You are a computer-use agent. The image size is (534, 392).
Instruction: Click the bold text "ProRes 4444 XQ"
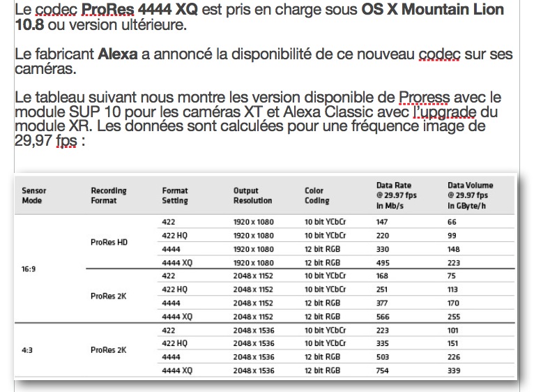click(x=139, y=10)
